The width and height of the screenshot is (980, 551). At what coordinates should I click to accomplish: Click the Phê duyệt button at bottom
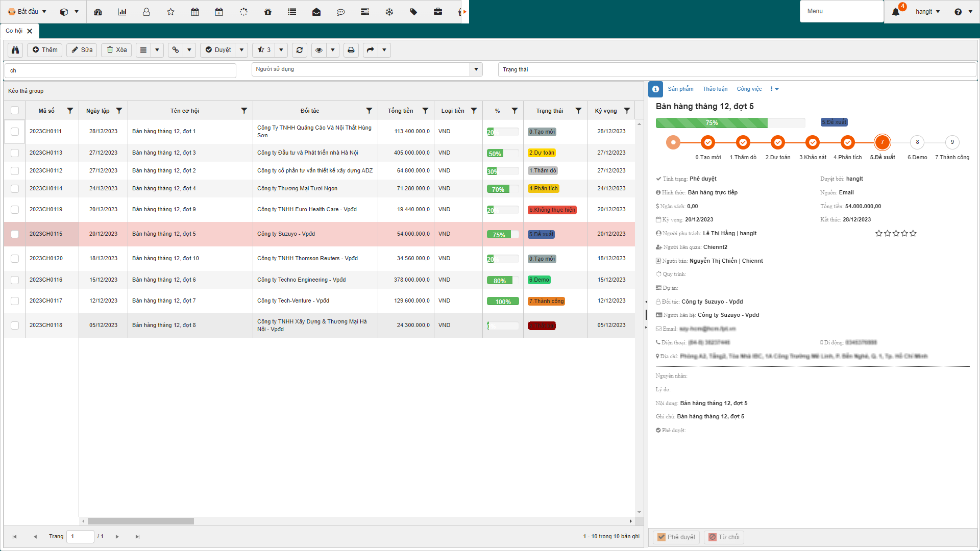click(676, 537)
